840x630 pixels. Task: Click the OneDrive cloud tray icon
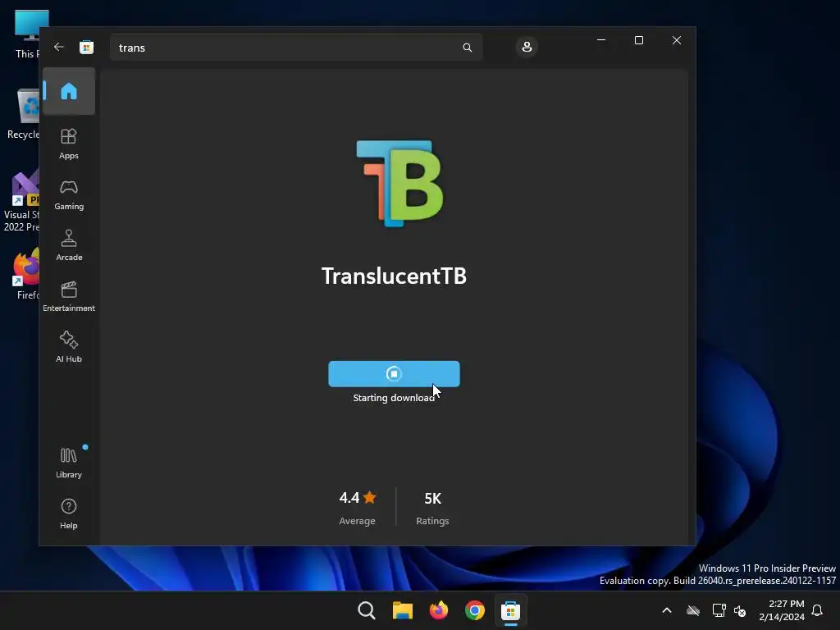click(x=693, y=610)
